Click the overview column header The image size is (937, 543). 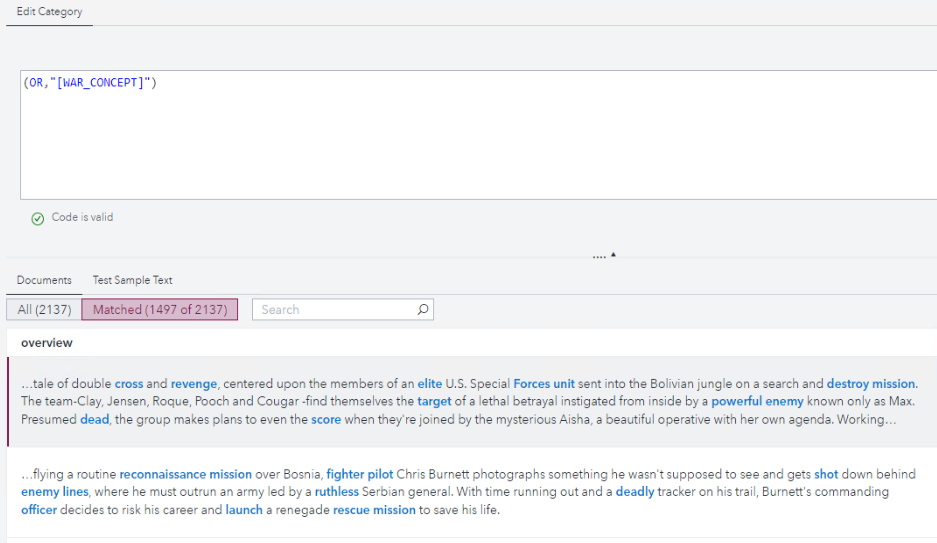pos(47,343)
